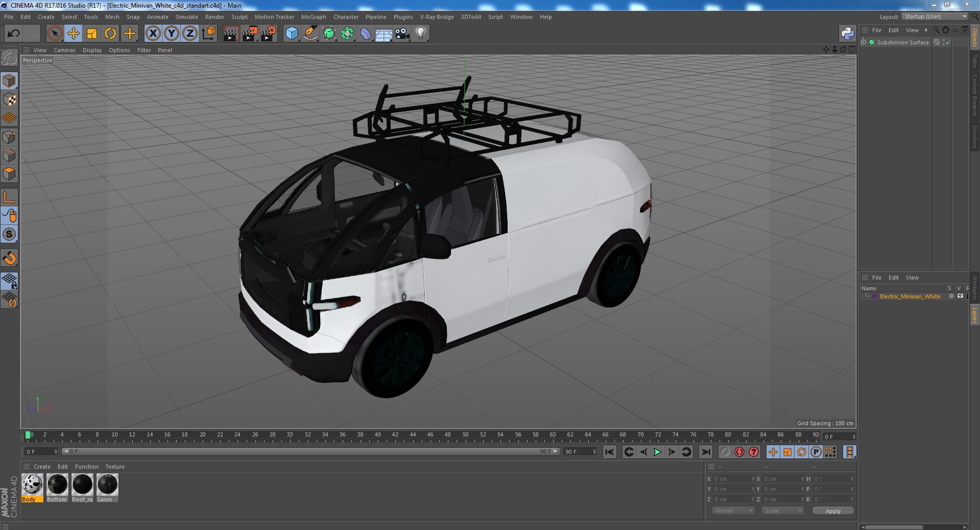Toggle the Enable Snap S button
Screen dimensions: 980x530
(9, 234)
